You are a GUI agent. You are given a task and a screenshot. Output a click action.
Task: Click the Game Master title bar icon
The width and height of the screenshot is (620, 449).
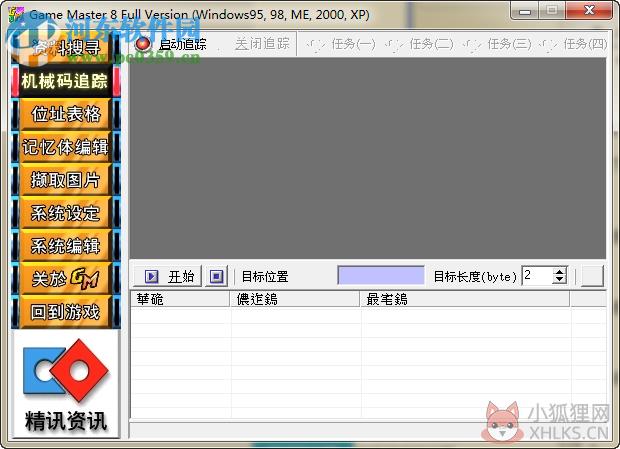coord(16,15)
